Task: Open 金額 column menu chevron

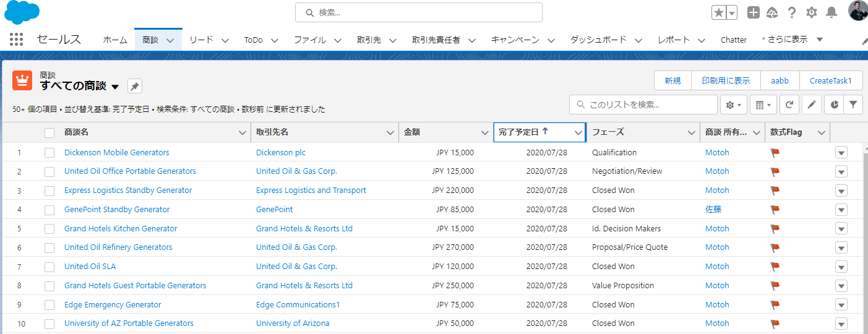Action: (x=485, y=132)
